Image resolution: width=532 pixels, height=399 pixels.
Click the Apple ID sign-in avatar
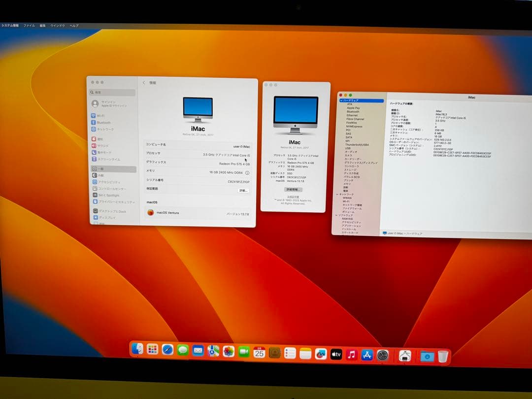[x=95, y=103]
